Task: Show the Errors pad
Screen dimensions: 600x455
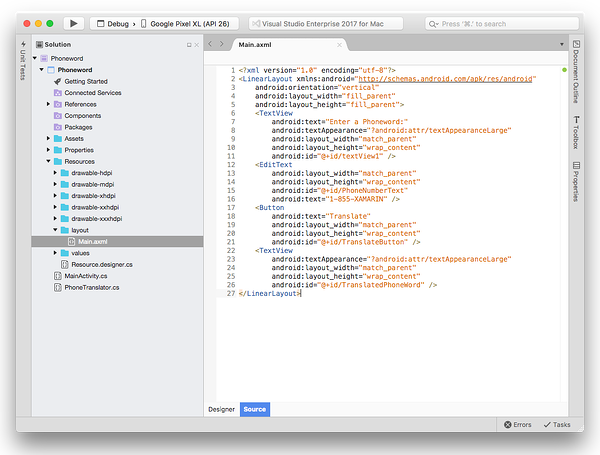Action: 517,425
